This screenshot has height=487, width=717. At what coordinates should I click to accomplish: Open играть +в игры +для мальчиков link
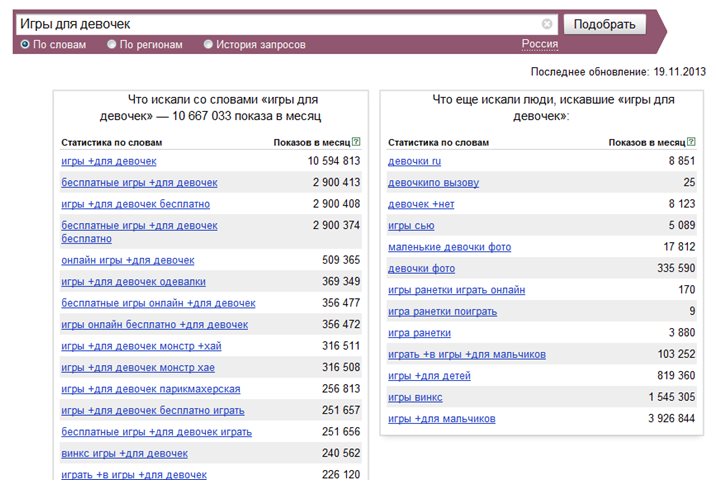[x=467, y=354]
